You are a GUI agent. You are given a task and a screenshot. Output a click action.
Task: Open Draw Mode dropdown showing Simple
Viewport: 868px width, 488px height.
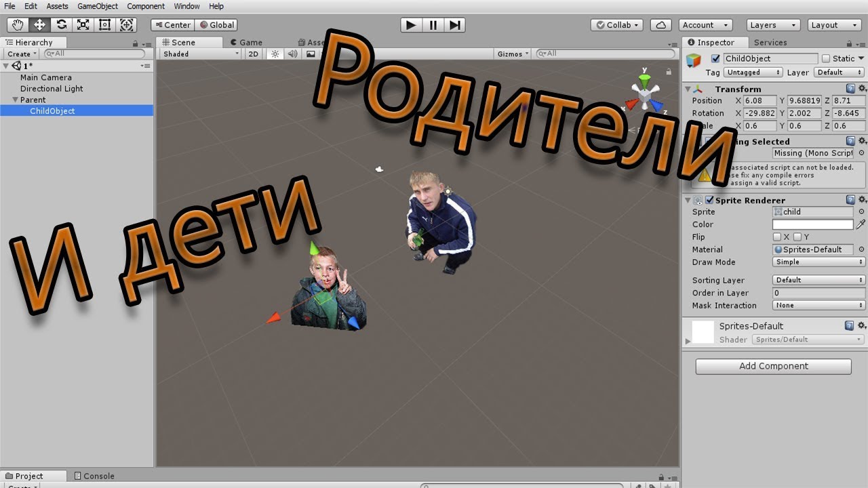click(819, 262)
